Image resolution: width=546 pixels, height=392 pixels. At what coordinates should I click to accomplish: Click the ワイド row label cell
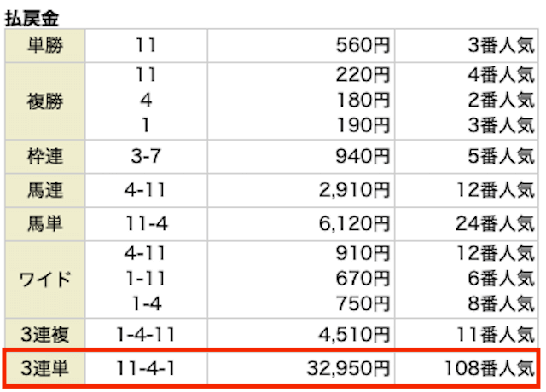click(x=44, y=280)
